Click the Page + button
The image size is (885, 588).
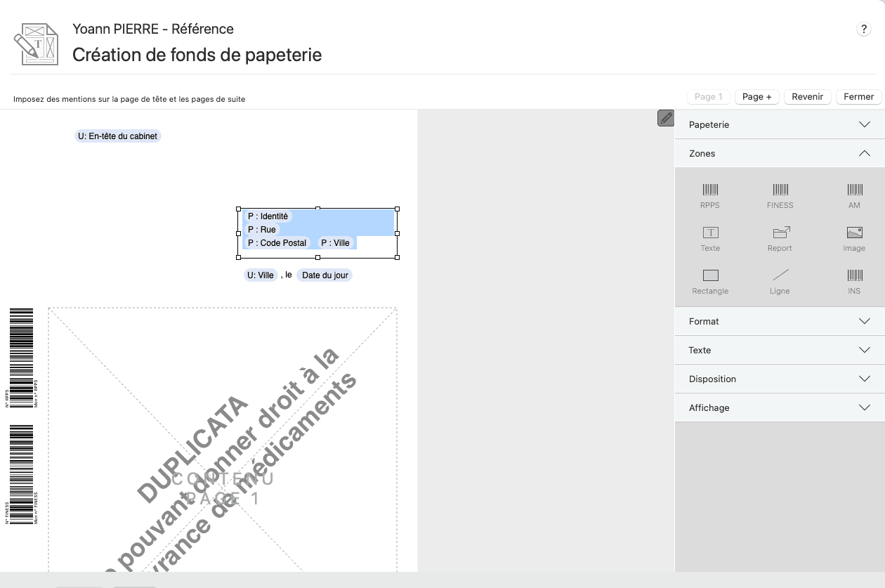(x=756, y=97)
